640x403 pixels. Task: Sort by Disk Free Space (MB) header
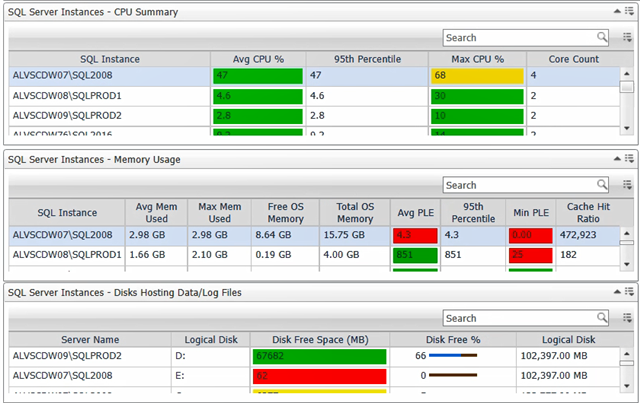[320, 340]
